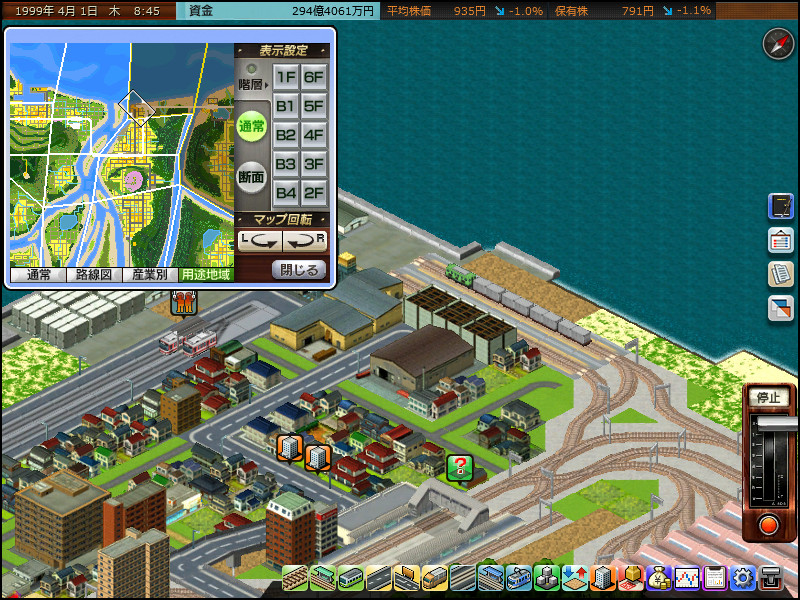Rotate the map right with R button

pos(305,241)
